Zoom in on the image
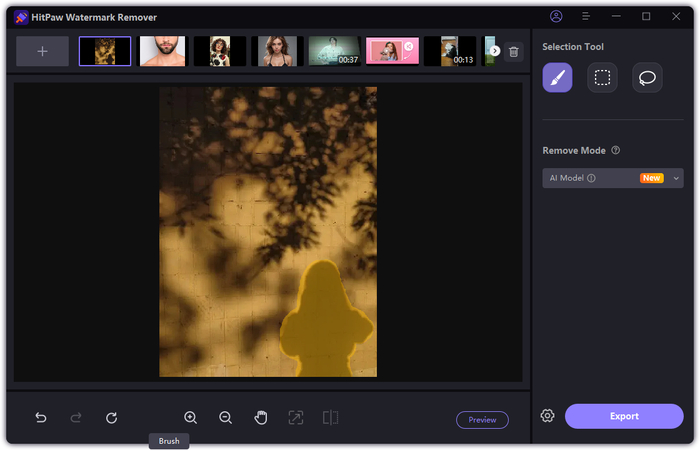 tap(190, 418)
